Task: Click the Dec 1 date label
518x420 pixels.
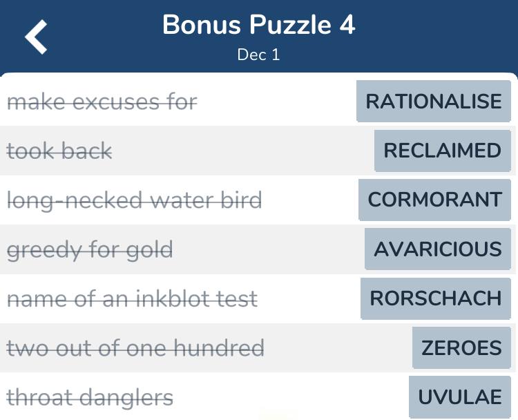Action: click(259, 55)
